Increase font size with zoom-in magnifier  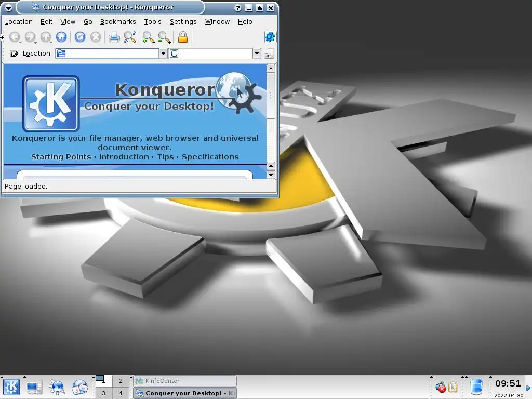tap(148, 37)
